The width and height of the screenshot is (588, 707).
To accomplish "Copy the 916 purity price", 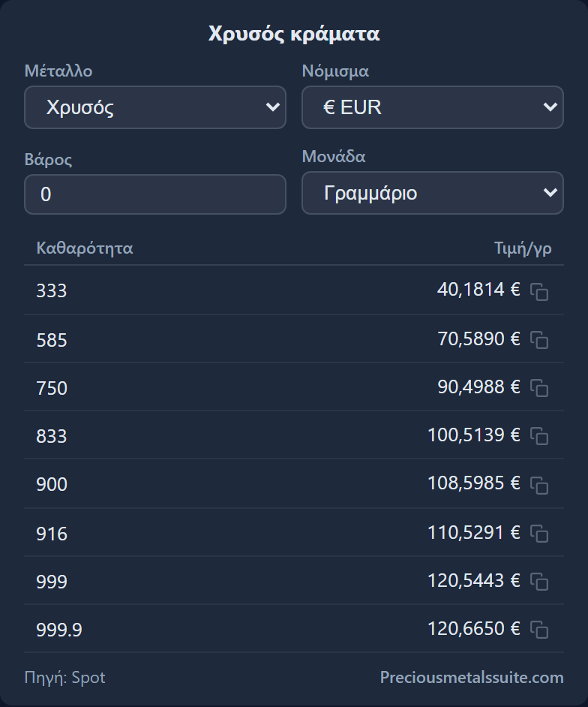I will 539,534.
